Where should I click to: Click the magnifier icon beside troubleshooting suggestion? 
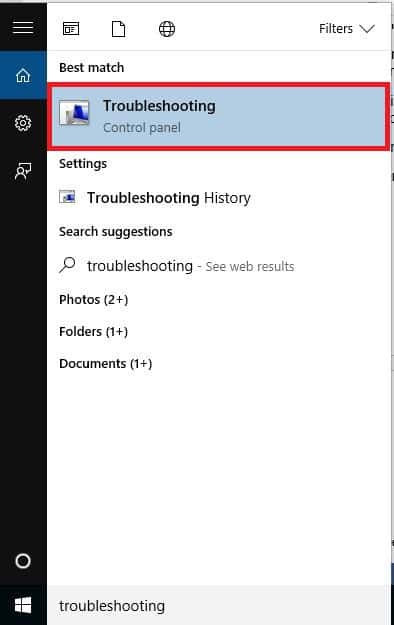point(67,265)
